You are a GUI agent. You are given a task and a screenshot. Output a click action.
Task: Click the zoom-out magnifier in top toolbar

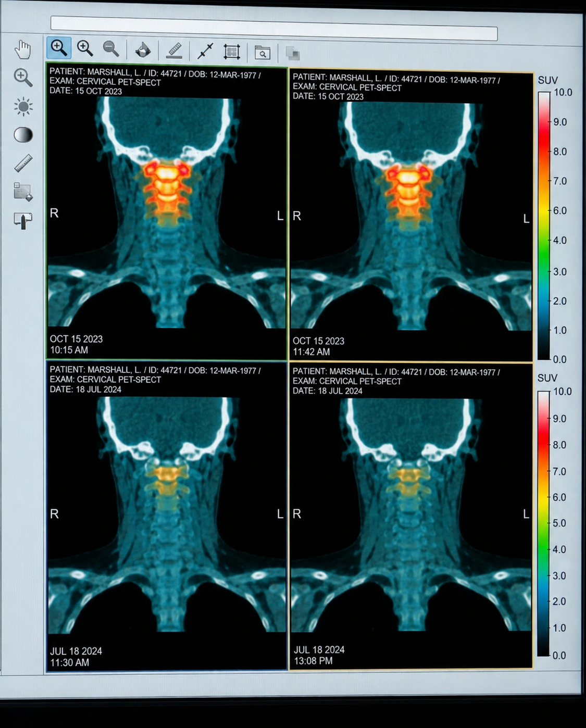coord(111,49)
